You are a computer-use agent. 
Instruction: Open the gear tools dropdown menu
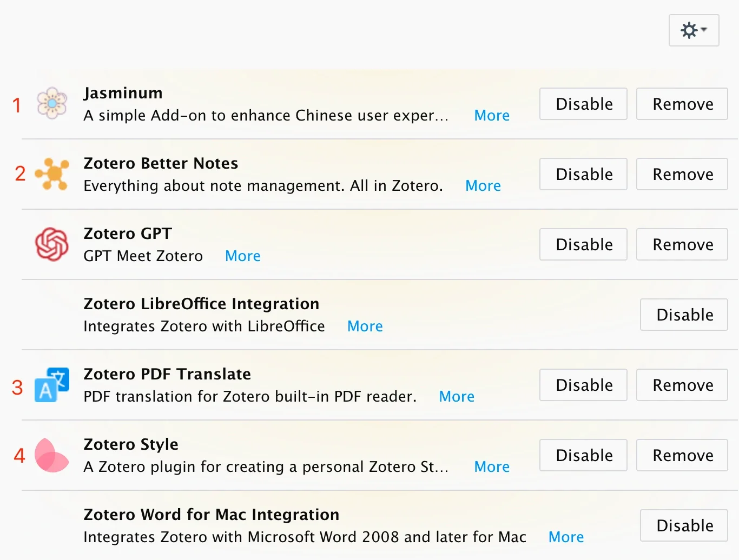click(x=694, y=30)
